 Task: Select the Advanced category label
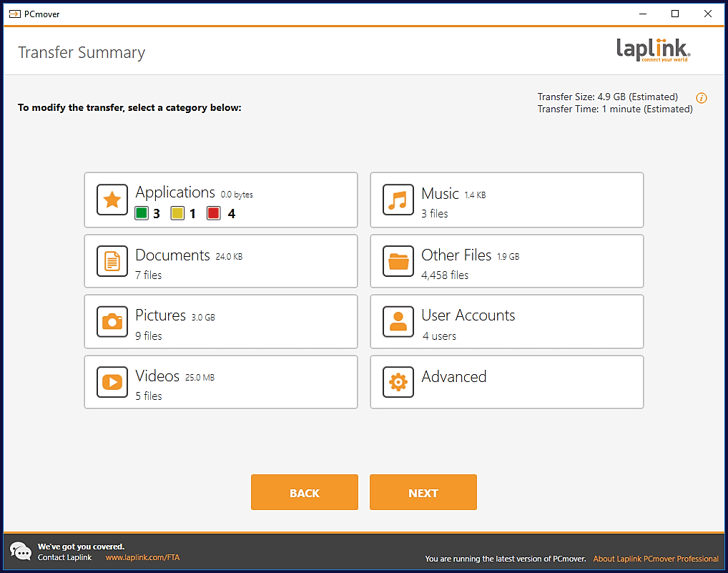(x=454, y=376)
